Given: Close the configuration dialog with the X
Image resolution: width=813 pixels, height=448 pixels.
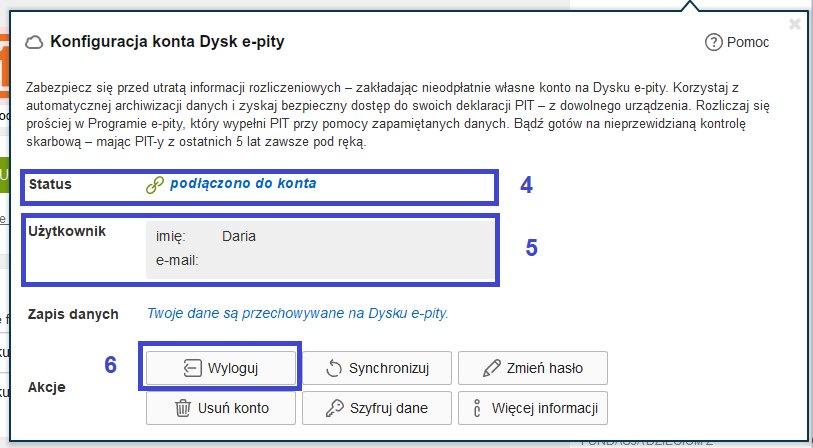Looking at the screenshot, I should click(795, 24).
